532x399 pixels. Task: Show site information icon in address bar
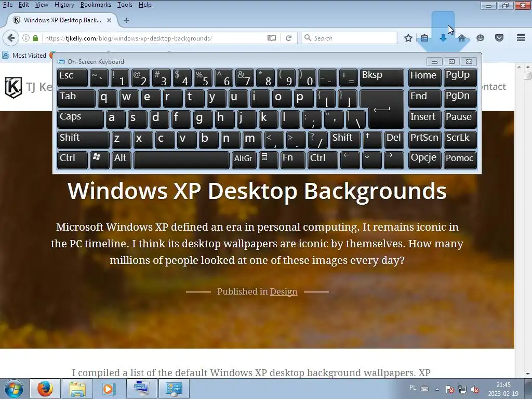tap(26, 38)
